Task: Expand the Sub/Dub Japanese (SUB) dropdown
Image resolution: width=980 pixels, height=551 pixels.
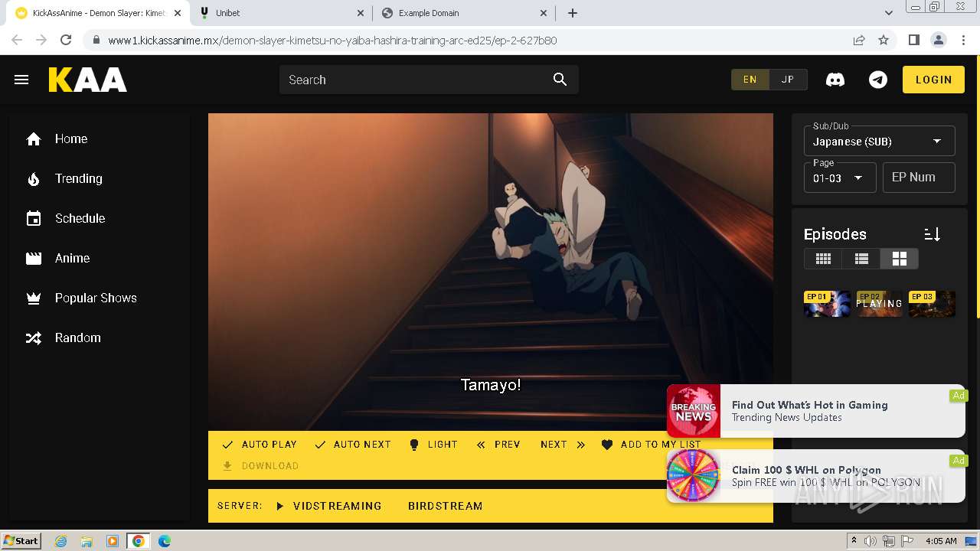Action: (x=879, y=142)
